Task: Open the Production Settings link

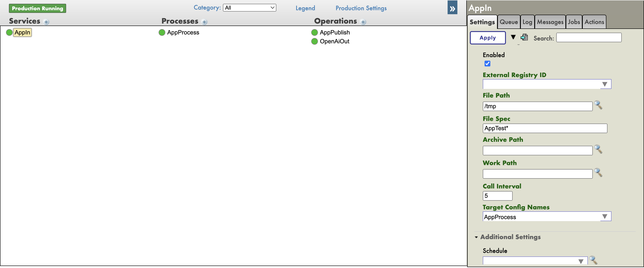Action: coord(361,8)
